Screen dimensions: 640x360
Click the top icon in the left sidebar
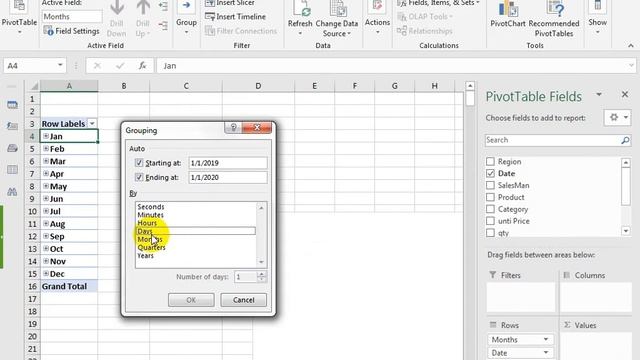pyautogui.click(x=12, y=105)
